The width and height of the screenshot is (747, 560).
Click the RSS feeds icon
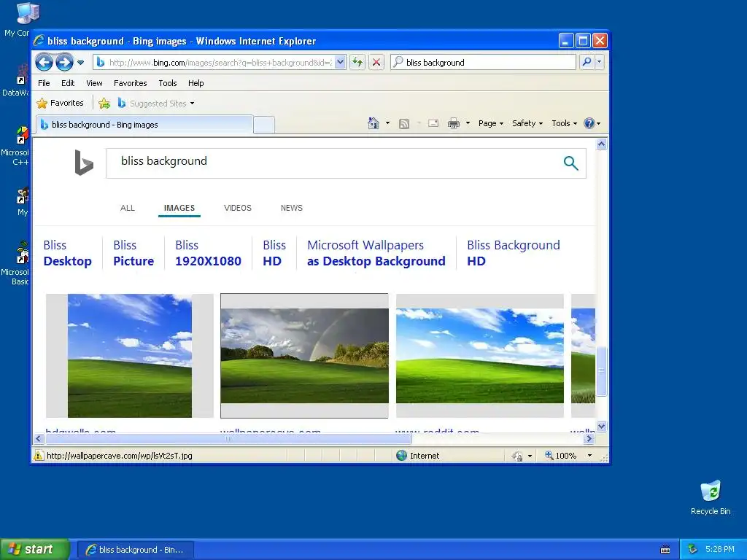pos(404,124)
